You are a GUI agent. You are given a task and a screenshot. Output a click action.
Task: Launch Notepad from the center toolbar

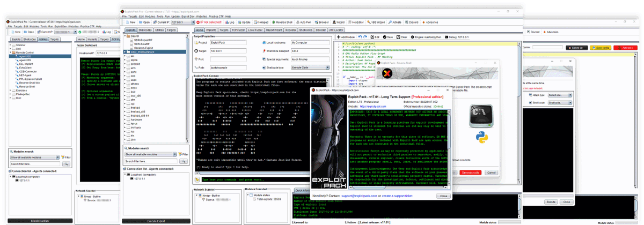pyautogui.click(x=261, y=22)
